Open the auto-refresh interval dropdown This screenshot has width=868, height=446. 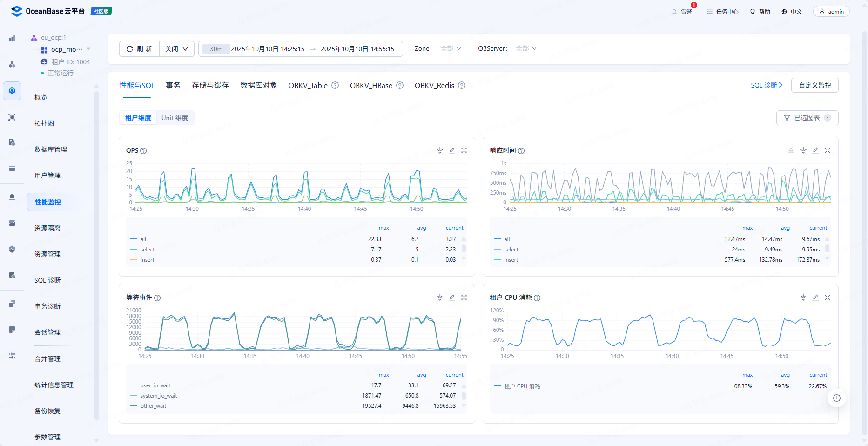pos(177,49)
